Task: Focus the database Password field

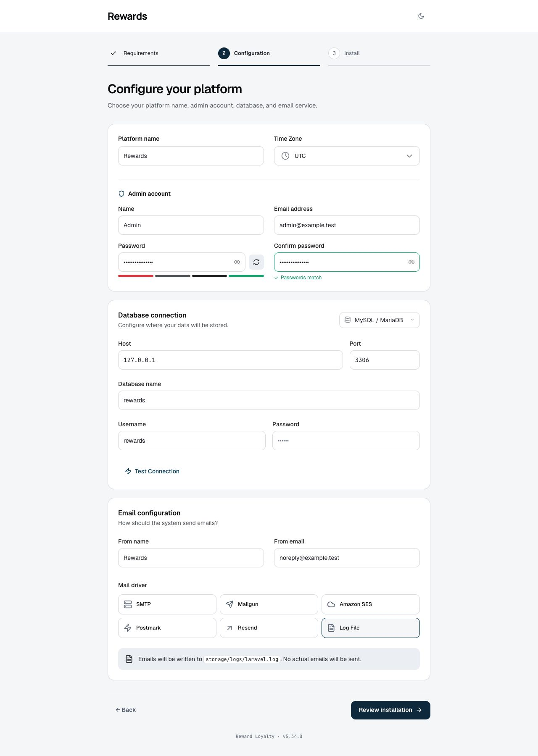Action: pos(346,441)
